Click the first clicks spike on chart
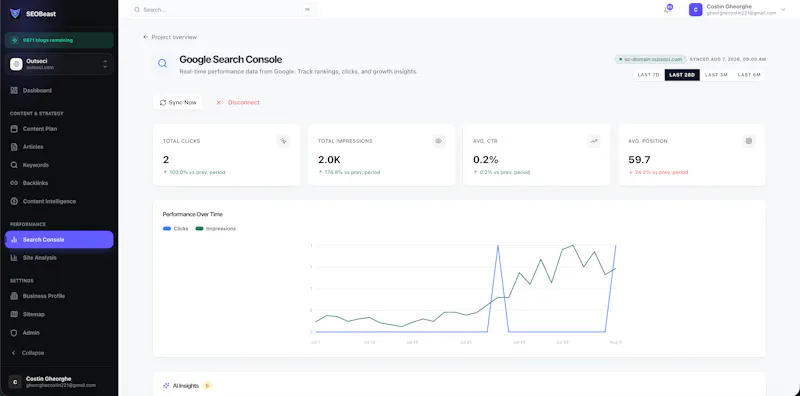Screen dimensions: 800x396 click(x=498, y=246)
